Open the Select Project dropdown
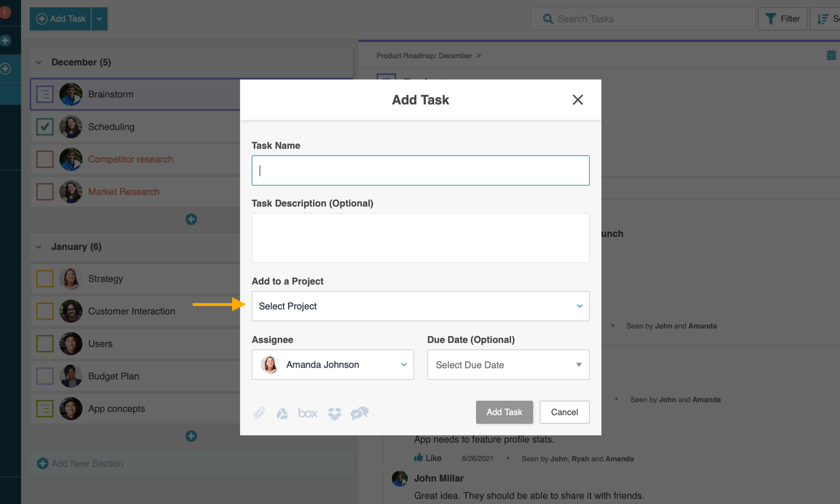Image resolution: width=840 pixels, height=504 pixels. click(420, 306)
